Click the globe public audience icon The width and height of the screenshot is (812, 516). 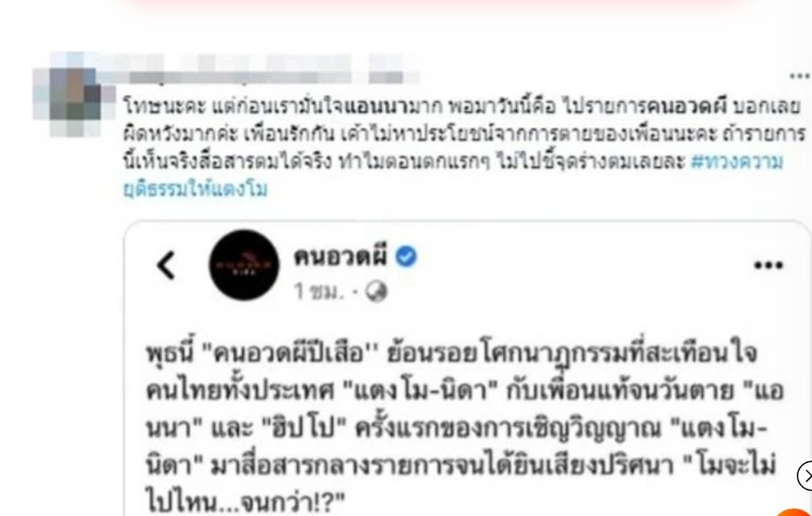pos(376,291)
